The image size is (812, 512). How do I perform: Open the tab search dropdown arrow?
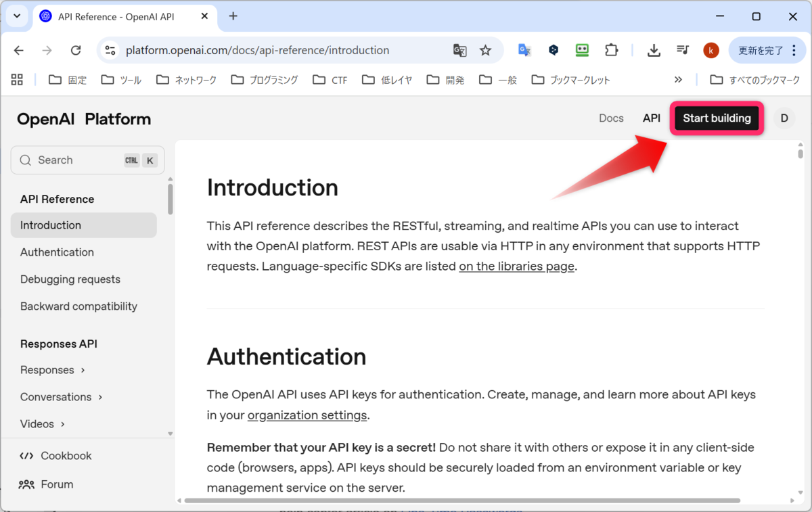(17, 16)
